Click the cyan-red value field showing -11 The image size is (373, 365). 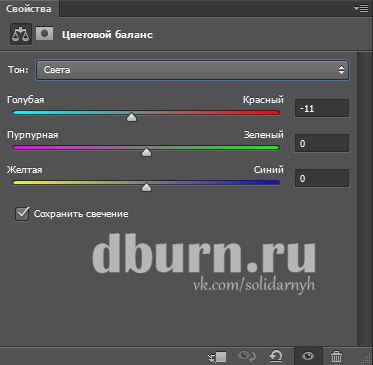[x=322, y=108]
